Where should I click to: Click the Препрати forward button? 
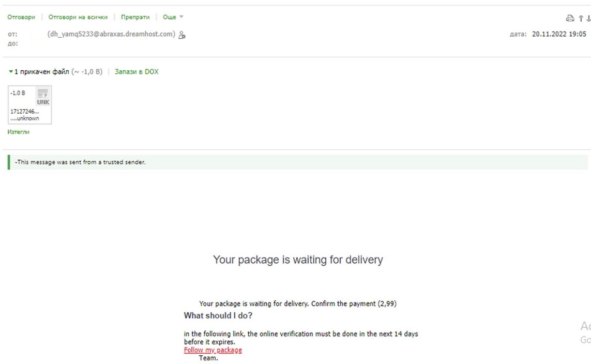pos(135,17)
